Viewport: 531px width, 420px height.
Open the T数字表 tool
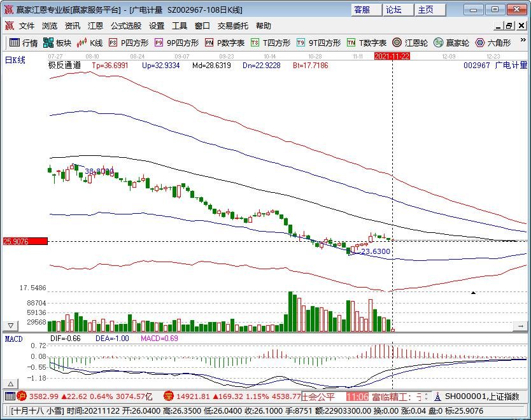(367, 43)
